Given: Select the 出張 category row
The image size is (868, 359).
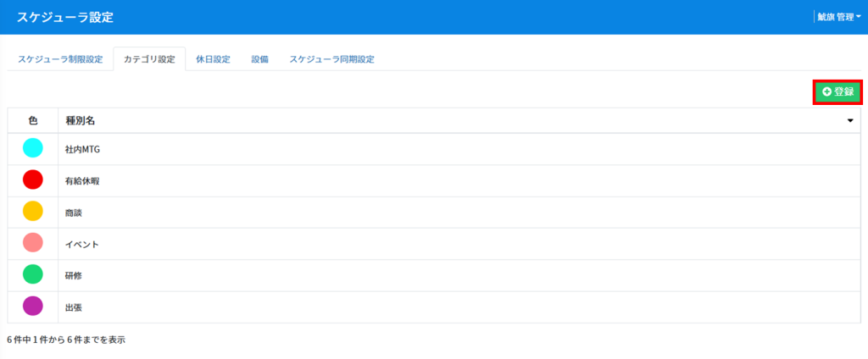Looking at the screenshot, I should click(434, 307).
